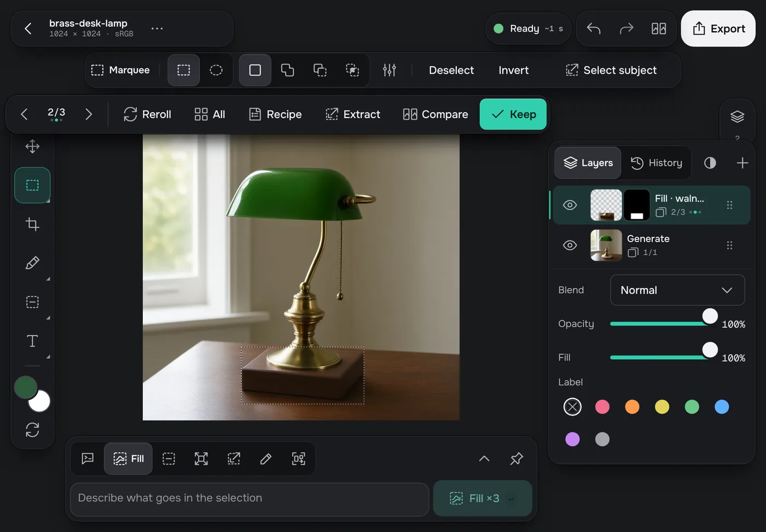Screen dimensions: 766x532
Task: Switch to the Layers tab
Action: pos(588,163)
